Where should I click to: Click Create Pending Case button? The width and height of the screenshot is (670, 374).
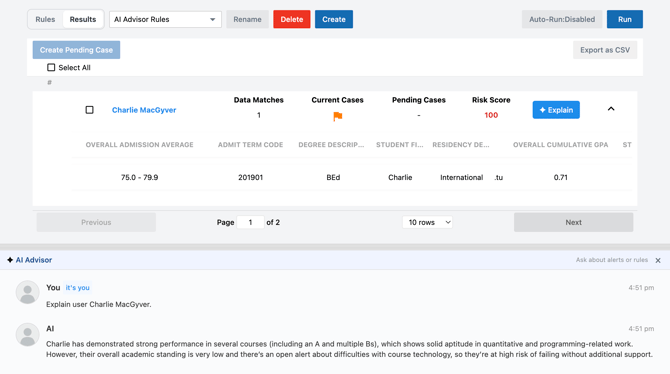[76, 50]
